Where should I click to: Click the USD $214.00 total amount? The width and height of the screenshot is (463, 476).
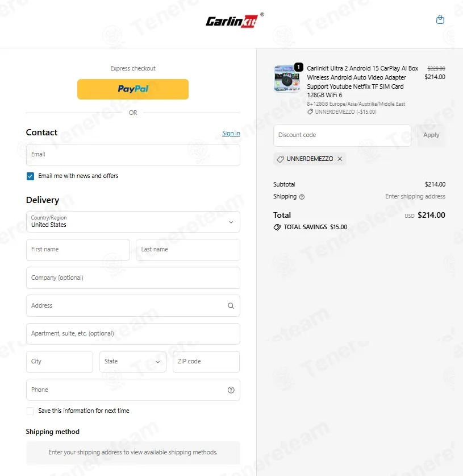point(425,215)
